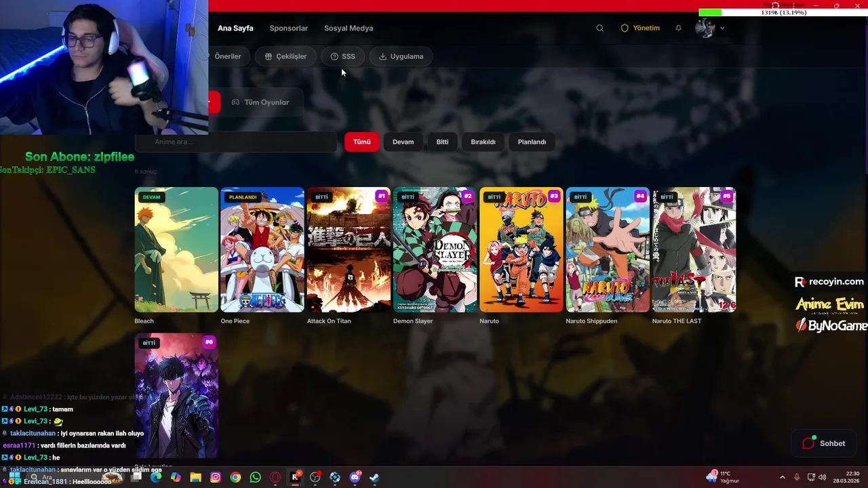The image size is (868, 488).
Task: Open the Naruto THE LAST poster
Action: point(694,249)
